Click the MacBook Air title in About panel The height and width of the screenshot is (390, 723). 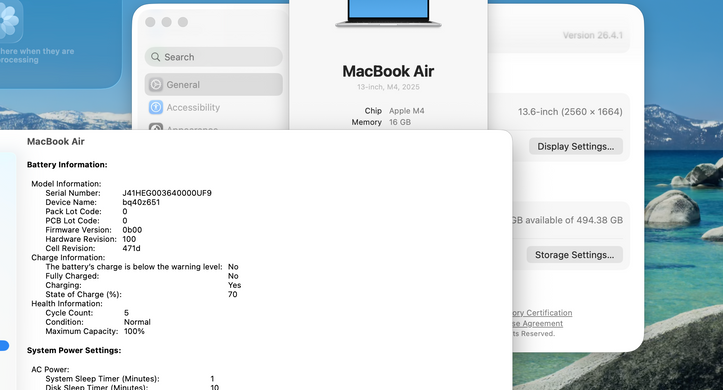(388, 71)
